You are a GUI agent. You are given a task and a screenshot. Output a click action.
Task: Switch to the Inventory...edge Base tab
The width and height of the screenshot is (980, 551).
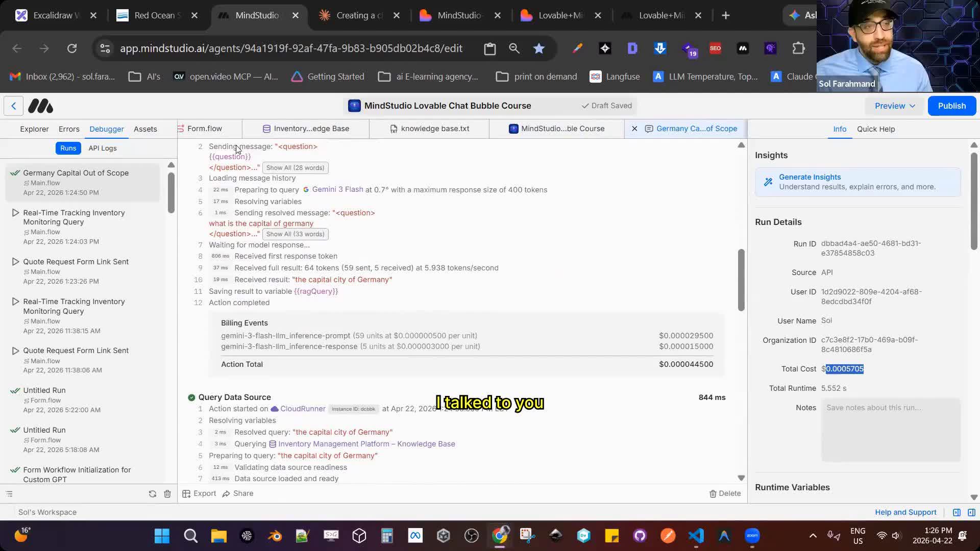[306, 129]
